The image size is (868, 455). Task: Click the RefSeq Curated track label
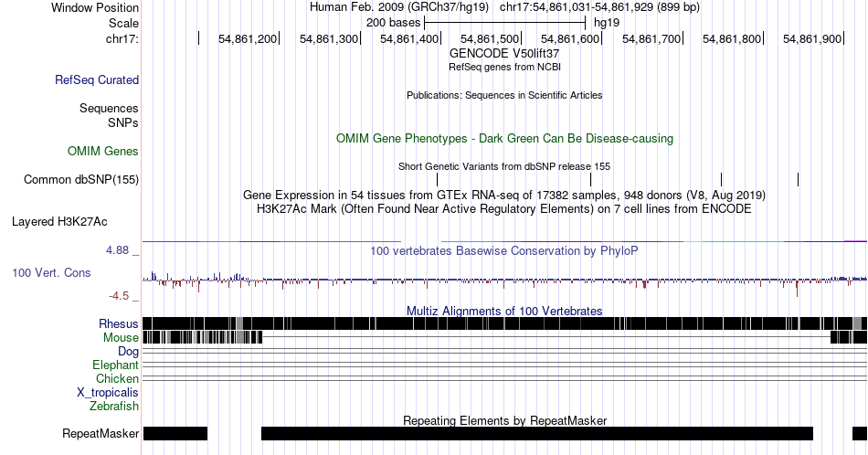[97, 79]
